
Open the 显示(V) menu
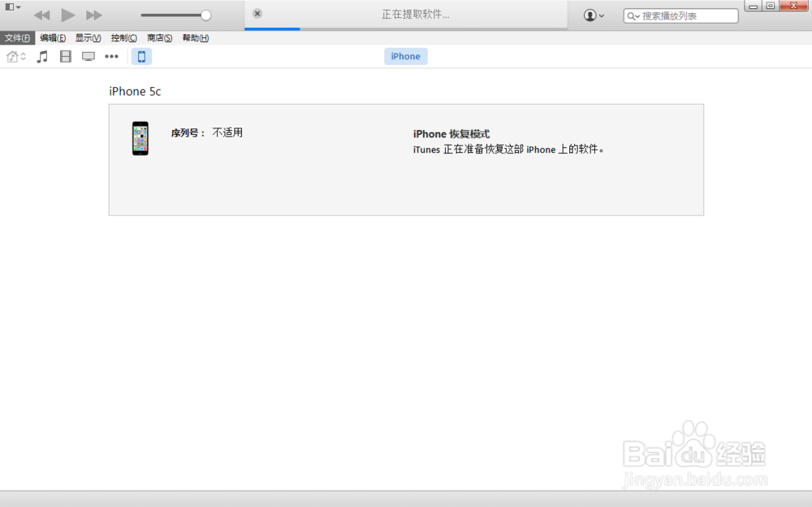coord(88,38)
